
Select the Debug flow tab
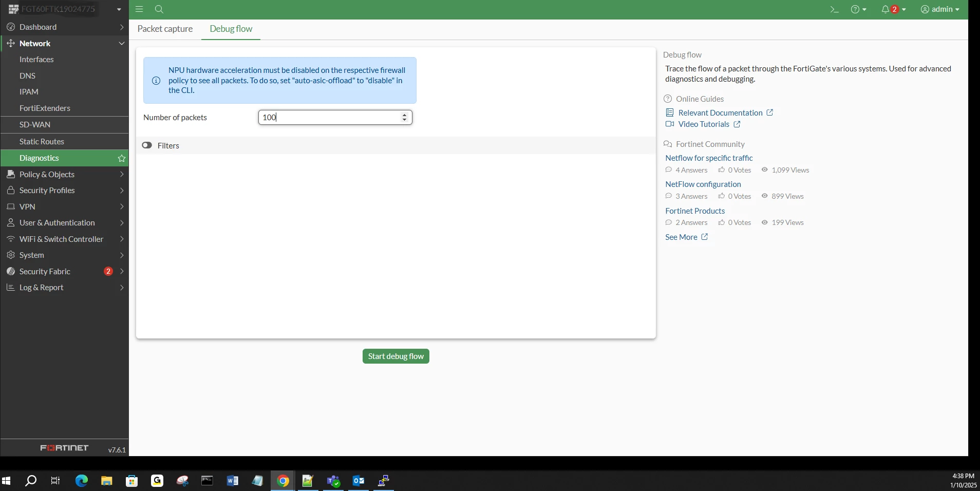231,29
